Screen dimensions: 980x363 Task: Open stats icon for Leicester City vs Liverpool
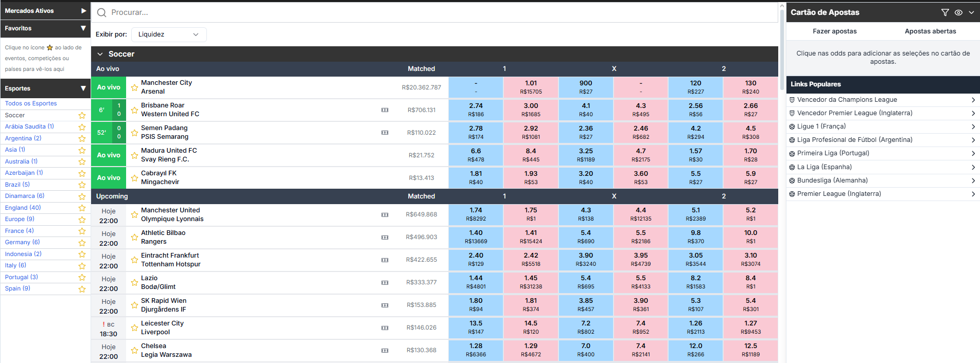pos(384,328)
